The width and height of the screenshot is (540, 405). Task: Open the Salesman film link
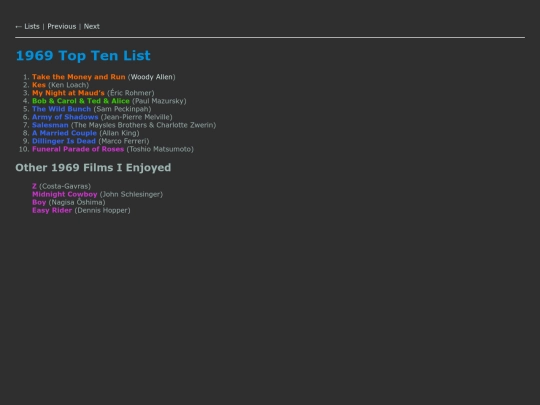pos(50,125)
